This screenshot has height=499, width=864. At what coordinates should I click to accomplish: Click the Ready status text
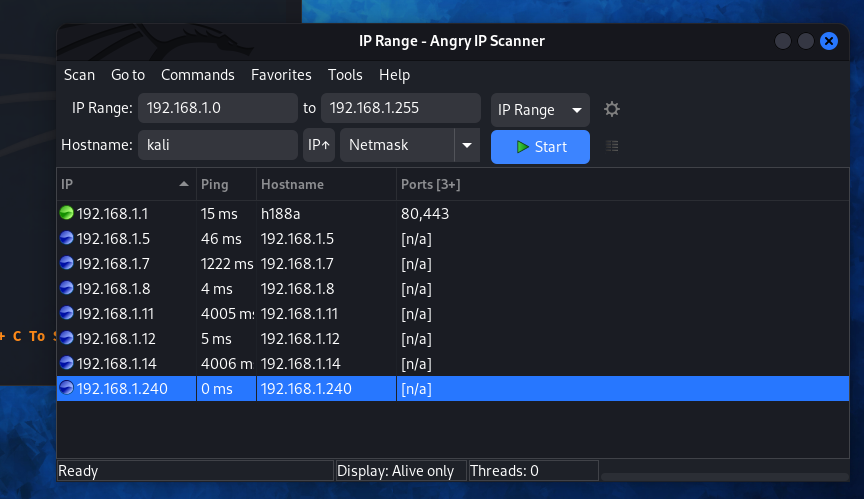pos(78,471)
